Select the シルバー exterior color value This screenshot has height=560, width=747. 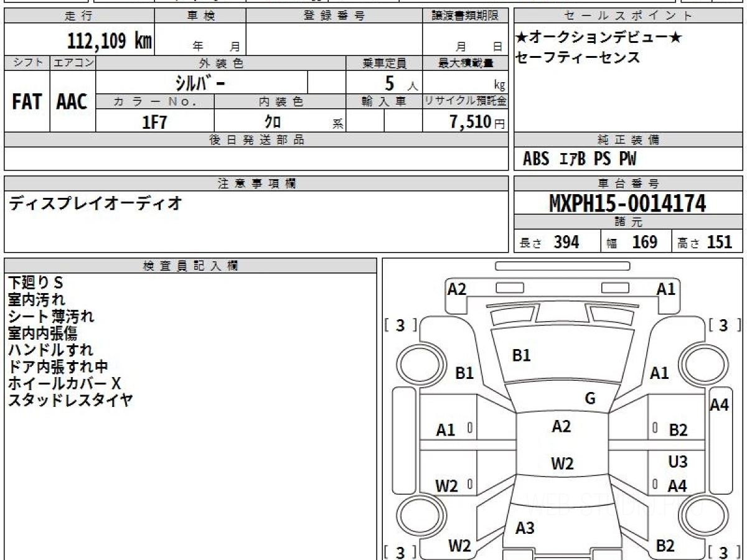click(x=200, y=83)
